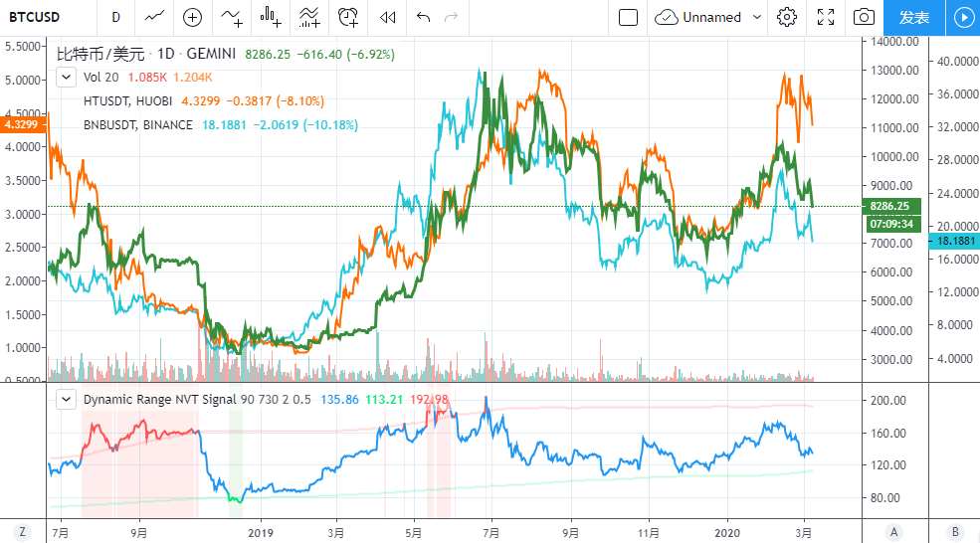Click the blue 发表 publish button
The image size is (980, 543).
914,18
